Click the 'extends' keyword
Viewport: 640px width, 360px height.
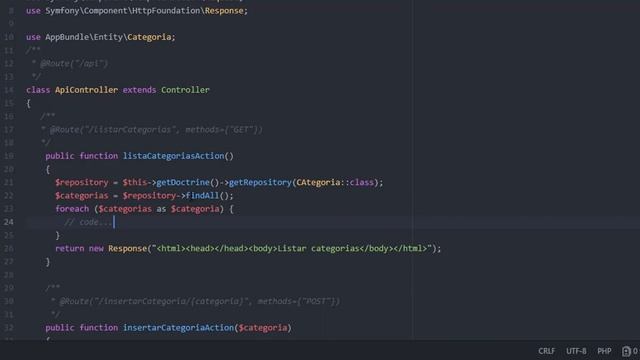(139, 90)
